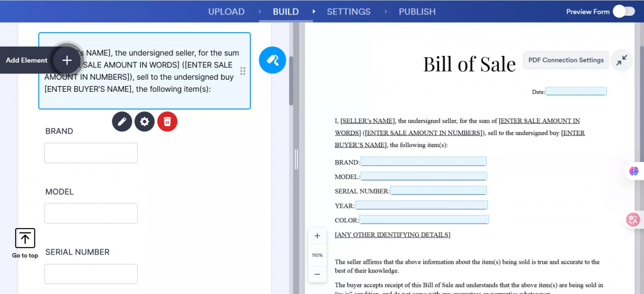644x294 pixels.
Task: Open the blue Form Designer paint roller
Action: [x=272, y=60]
